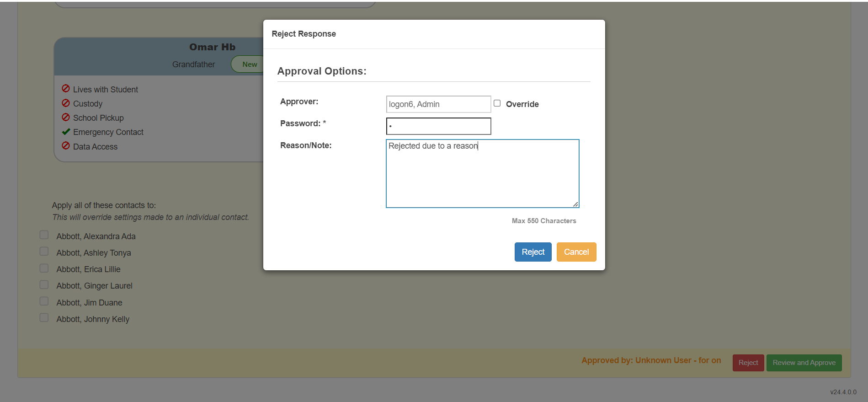Click the Data Access prohibited icon
Screen dimensions: 868x402
[66, 146]
